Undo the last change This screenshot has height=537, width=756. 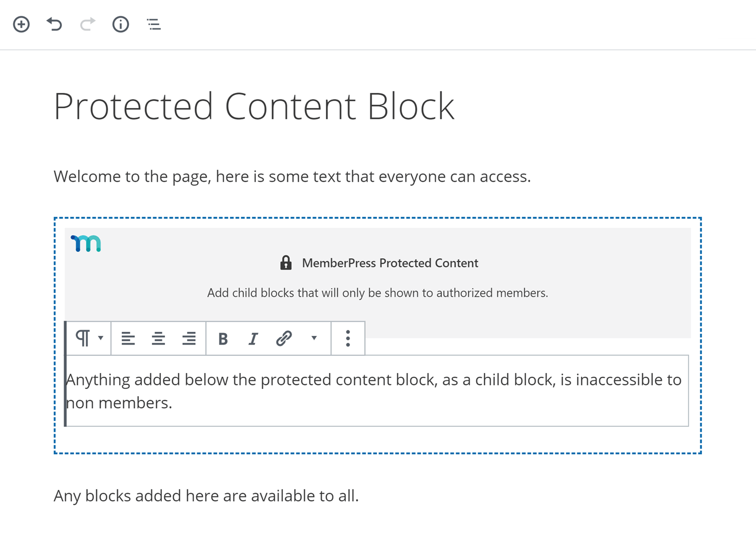pyautogui.click(x=54, y=24)
